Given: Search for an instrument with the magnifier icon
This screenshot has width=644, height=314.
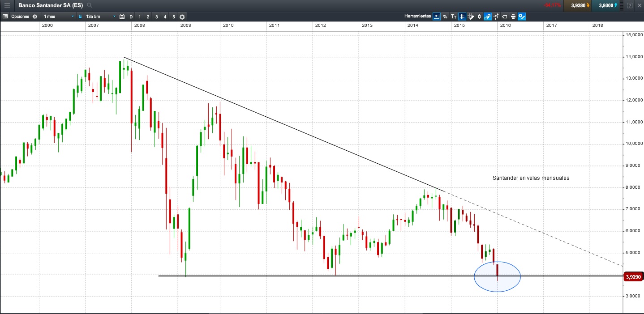Looking at the screenshot, I should (90, 5).
